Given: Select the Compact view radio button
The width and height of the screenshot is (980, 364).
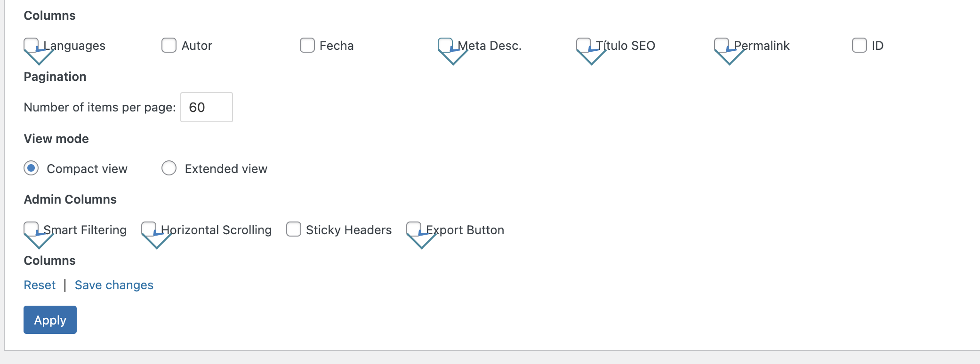Looking at the screenshot, I should coord(31,168).
